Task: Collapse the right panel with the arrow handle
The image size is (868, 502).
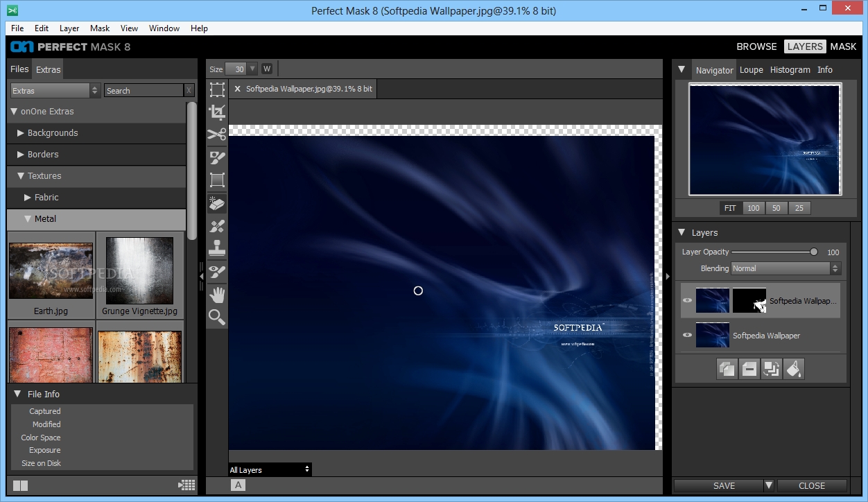Action: click(x=668, y=276)
